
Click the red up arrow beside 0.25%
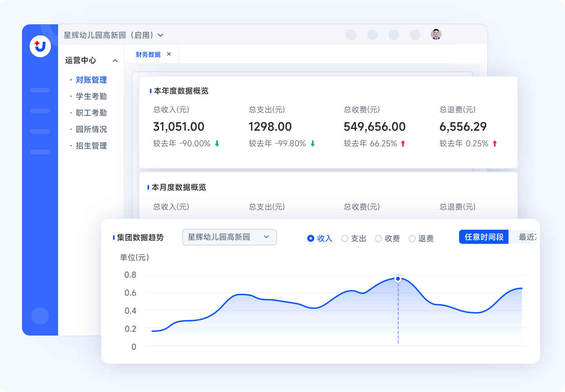pyautogui.click(x=495, y=143)
